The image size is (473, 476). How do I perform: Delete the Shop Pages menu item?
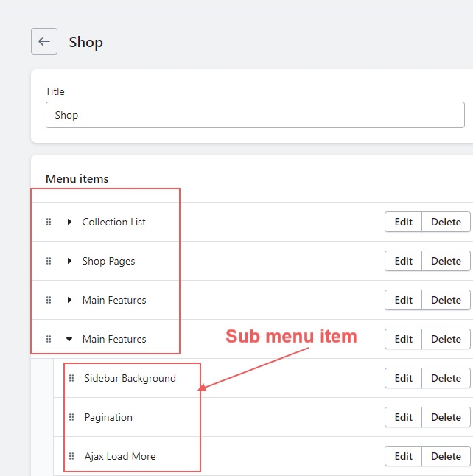click(446, 261)
